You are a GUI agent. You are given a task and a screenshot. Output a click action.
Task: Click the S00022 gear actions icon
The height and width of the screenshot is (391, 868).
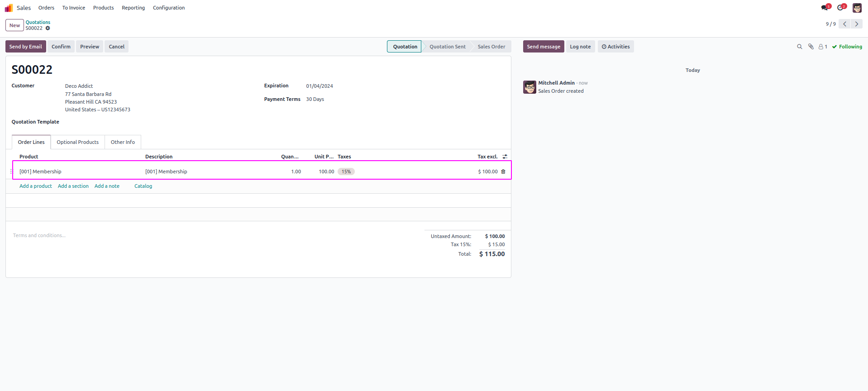pos(48,28)
